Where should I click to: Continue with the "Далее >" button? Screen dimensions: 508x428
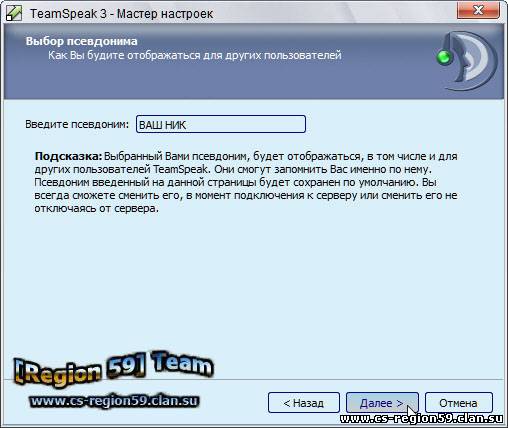[382, 403]
